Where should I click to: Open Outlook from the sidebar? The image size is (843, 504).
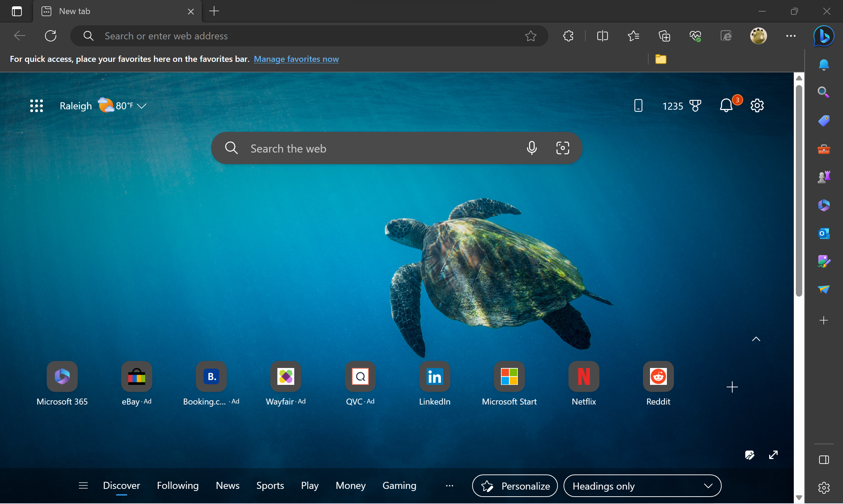(824, 233)
